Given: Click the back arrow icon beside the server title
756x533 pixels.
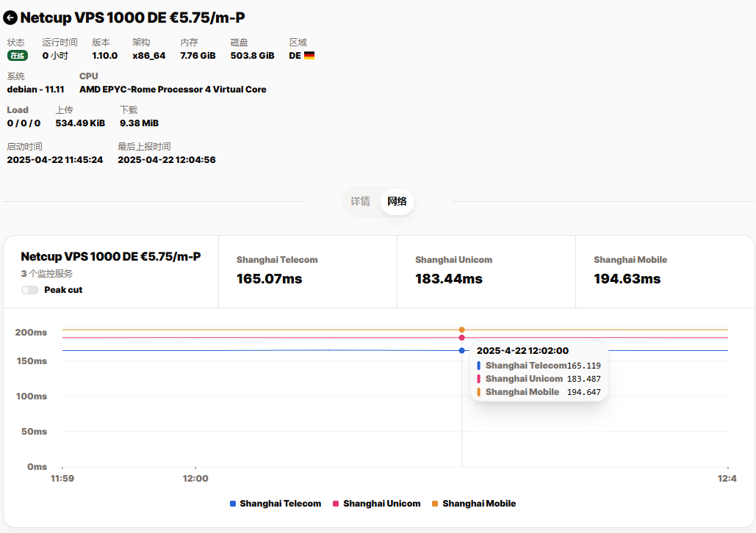Looking at the screenshot, I should (x=10, y=18).
